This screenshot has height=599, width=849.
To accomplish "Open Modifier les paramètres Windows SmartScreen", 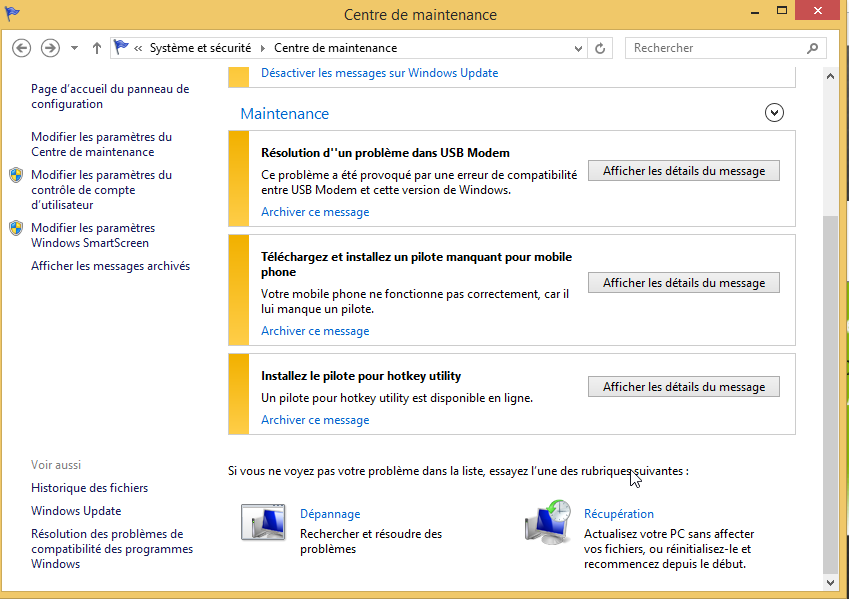I will coord(93,236).
